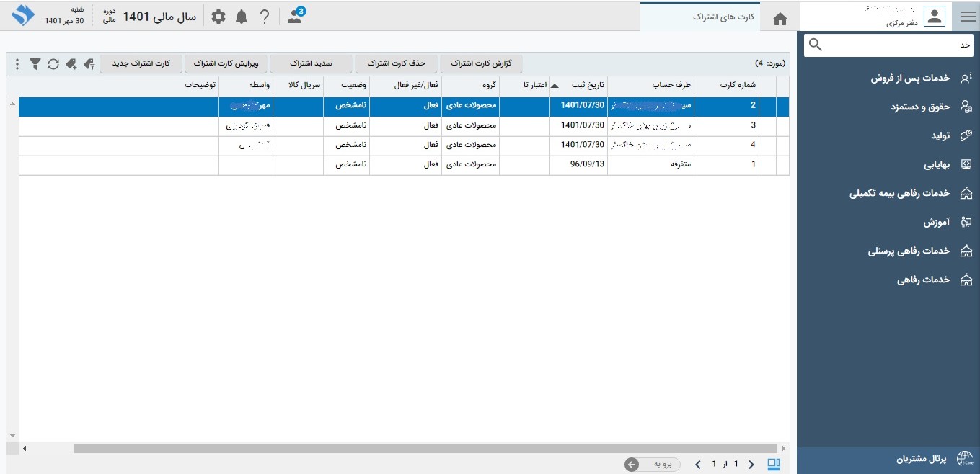
Task: Click the funnel filter icon in toolbar
Action: (35, 64)
